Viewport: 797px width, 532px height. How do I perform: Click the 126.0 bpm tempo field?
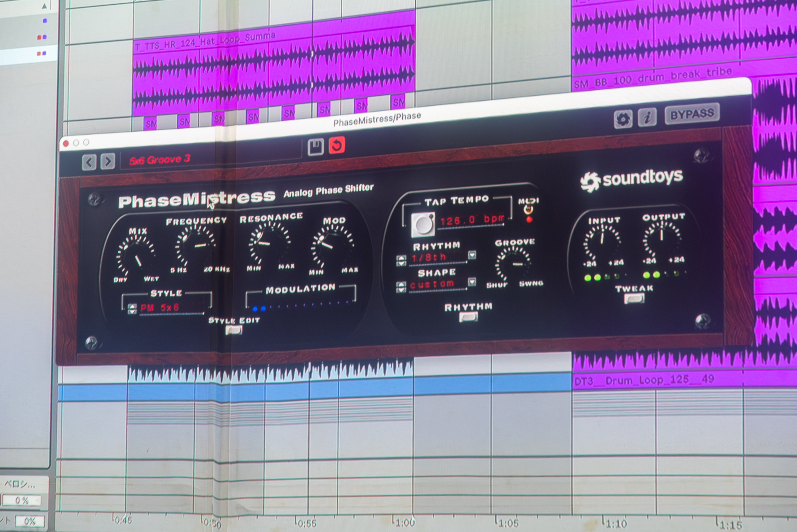[x=472, y=220]
